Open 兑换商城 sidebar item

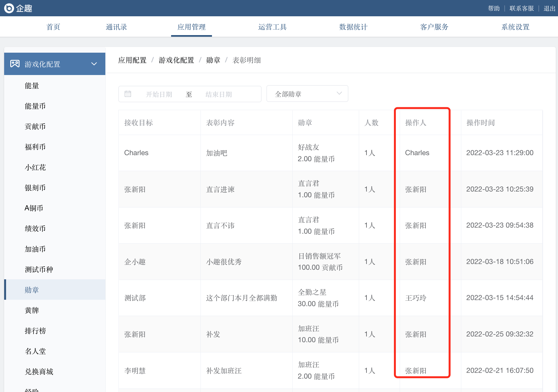coord(55,372)
